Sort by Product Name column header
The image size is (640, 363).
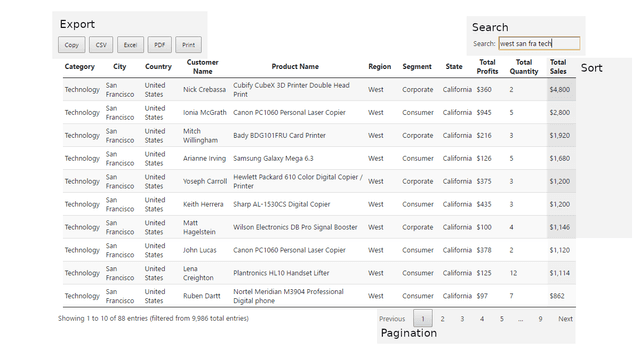(295, 67)
